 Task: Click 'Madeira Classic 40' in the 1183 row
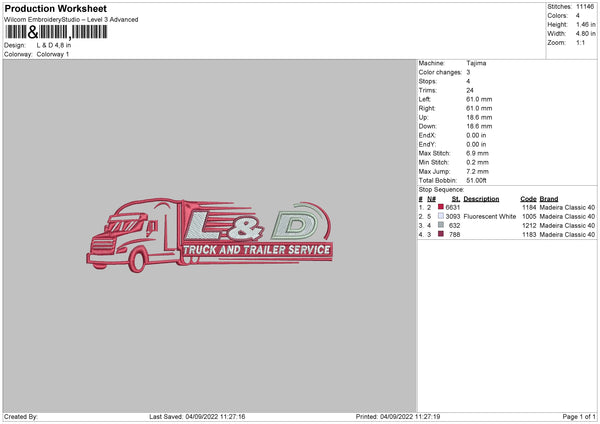click(567, 235)
